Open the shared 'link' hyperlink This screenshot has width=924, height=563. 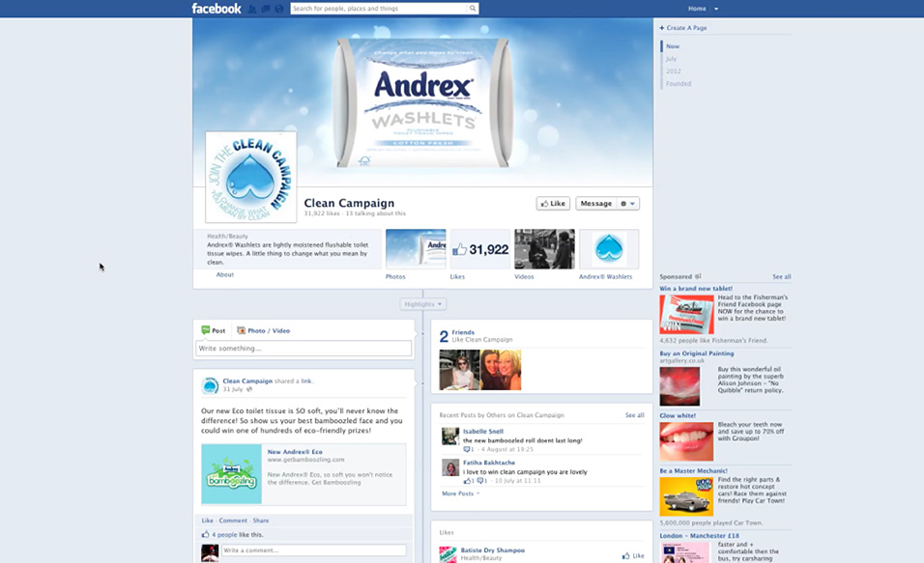[x=306, y=381]
